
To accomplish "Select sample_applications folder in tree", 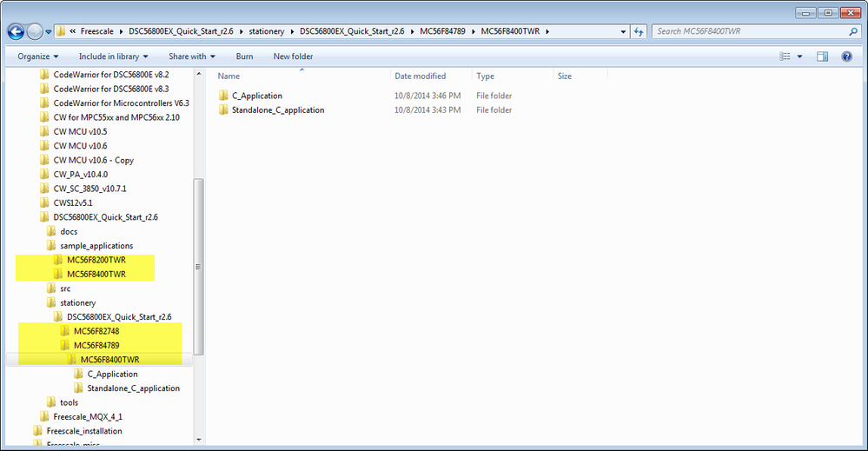I will (96, 246).
